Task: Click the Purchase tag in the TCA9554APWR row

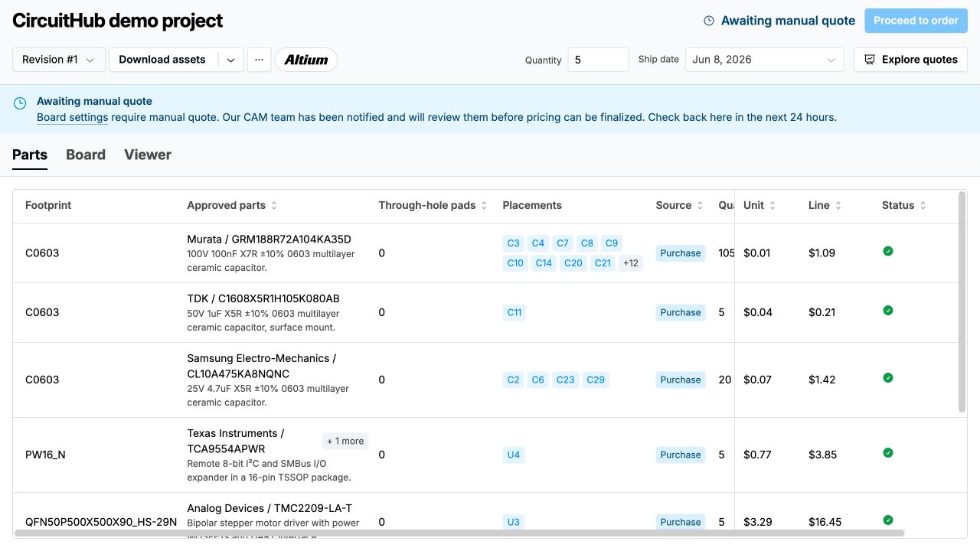Action: coord(681,455)
